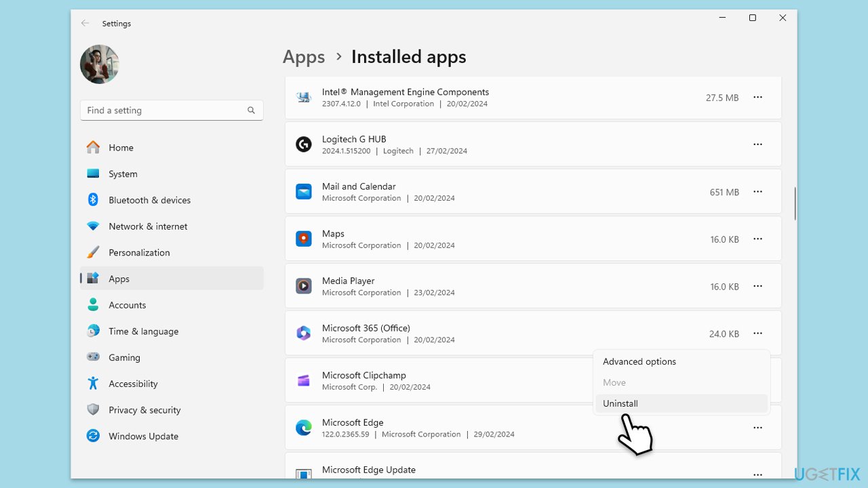Viewport: 868px width, 488px height.
Task: Open Personalization via paintbrush icon
Action: coord(94,253)
